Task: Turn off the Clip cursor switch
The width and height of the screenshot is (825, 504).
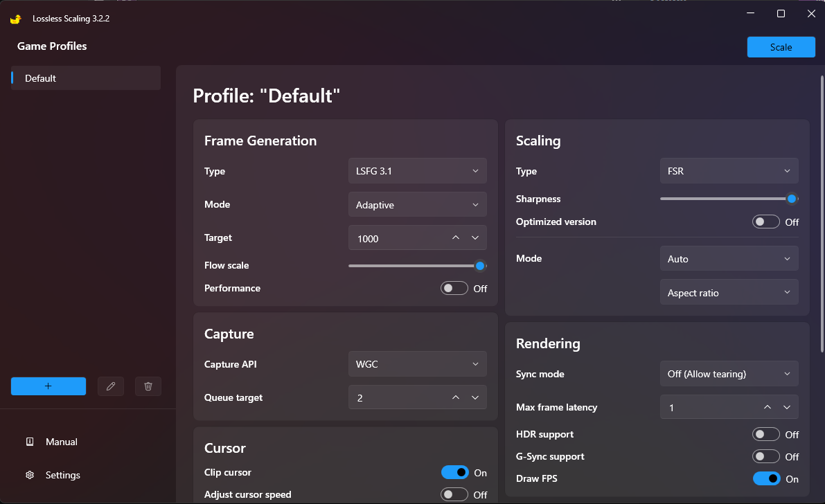Action: click(x=454, y=472)
